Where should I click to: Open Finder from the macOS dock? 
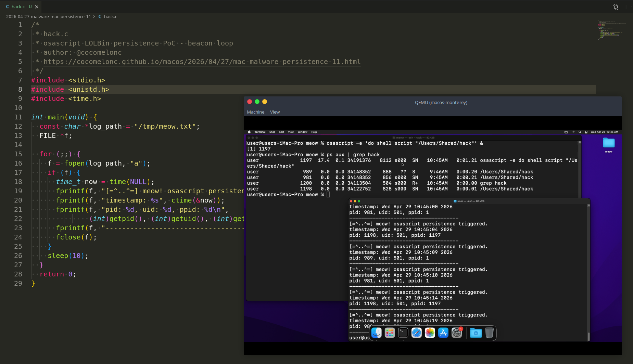376,333
